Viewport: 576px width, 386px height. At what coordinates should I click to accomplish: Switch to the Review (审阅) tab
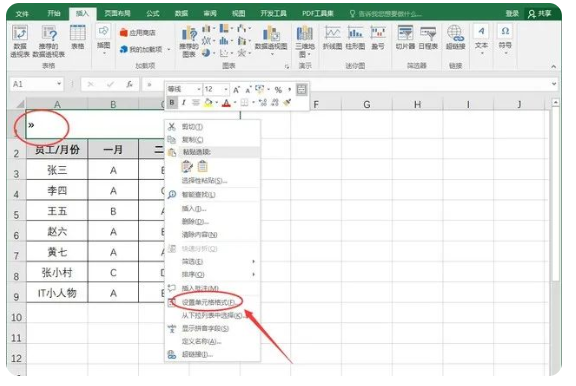(210, 14)
